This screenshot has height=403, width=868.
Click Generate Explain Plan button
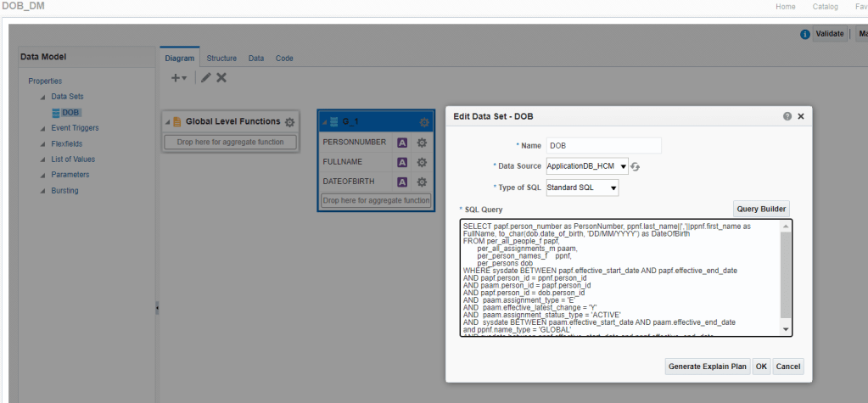[708, 367]
